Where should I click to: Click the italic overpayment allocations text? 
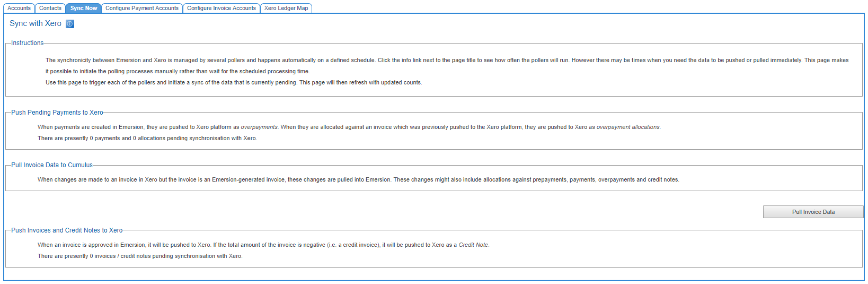[628, 127]
